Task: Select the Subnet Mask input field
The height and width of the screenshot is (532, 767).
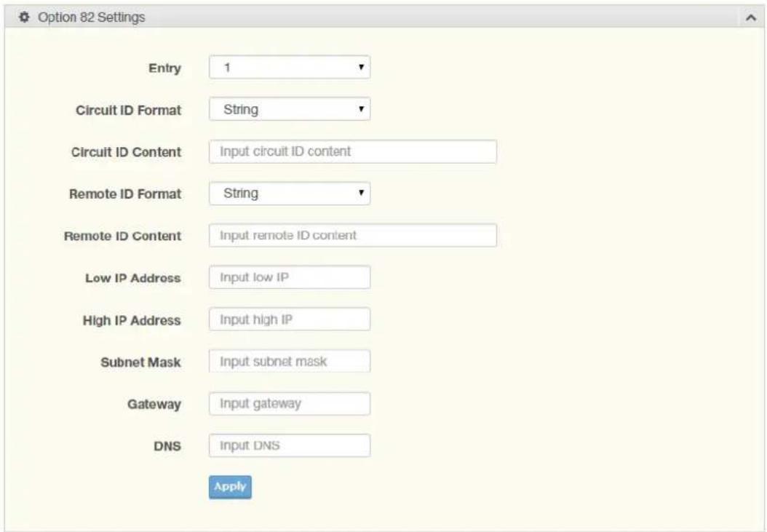Action: (x=290, y=362)
